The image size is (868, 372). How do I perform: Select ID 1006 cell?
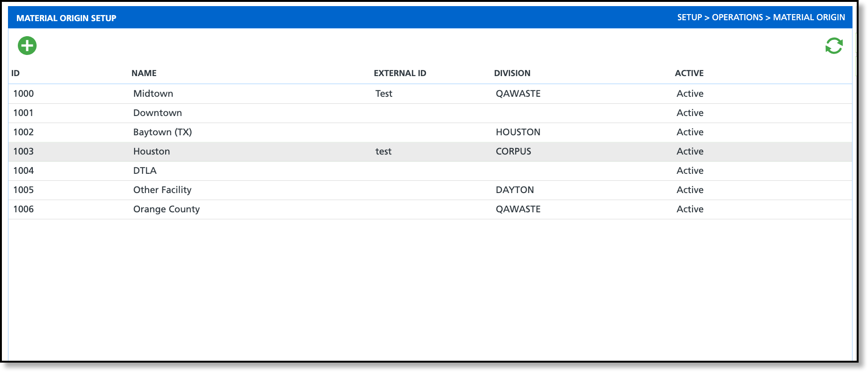click(23, 209)
